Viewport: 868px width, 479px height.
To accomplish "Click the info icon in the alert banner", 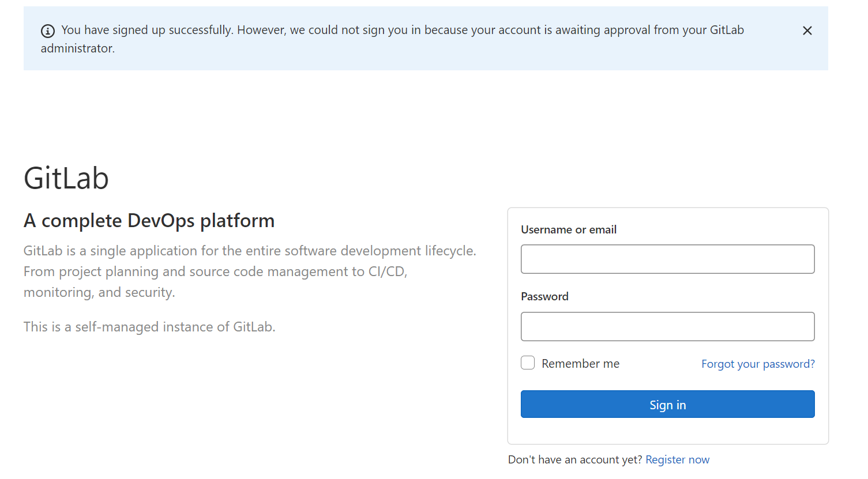I will (x=48, y=31).
